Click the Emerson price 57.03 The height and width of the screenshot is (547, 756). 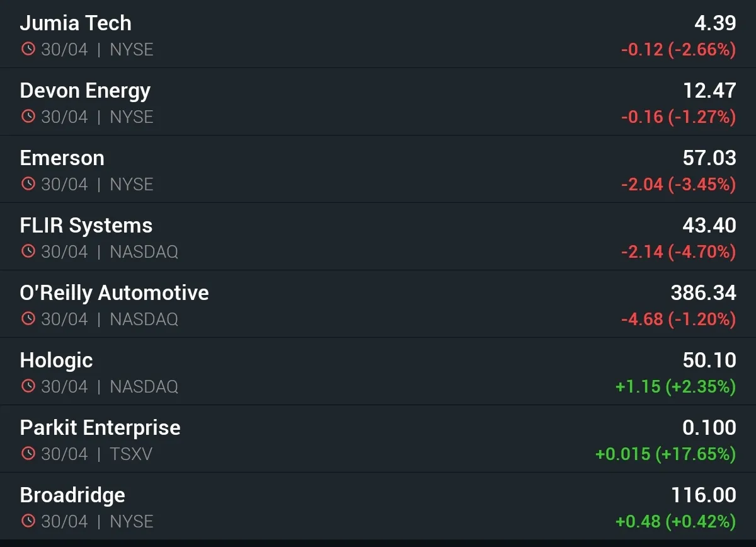(x=709, y=158)
